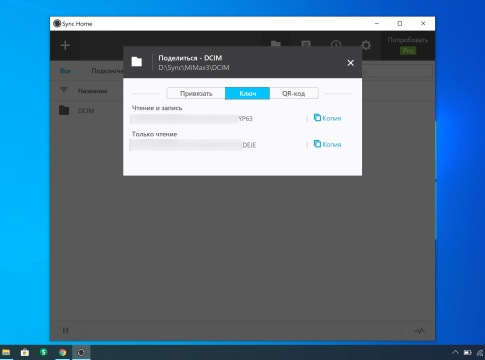Show hidden system tray icons
This screenshot has width=485, height=360.
point(455,352)
